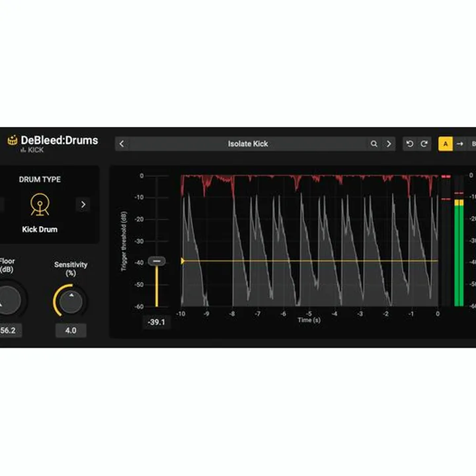Click the DeBleed:Drums drum logo icon
This screenshot has height=476, width=476.
(13, 140)
